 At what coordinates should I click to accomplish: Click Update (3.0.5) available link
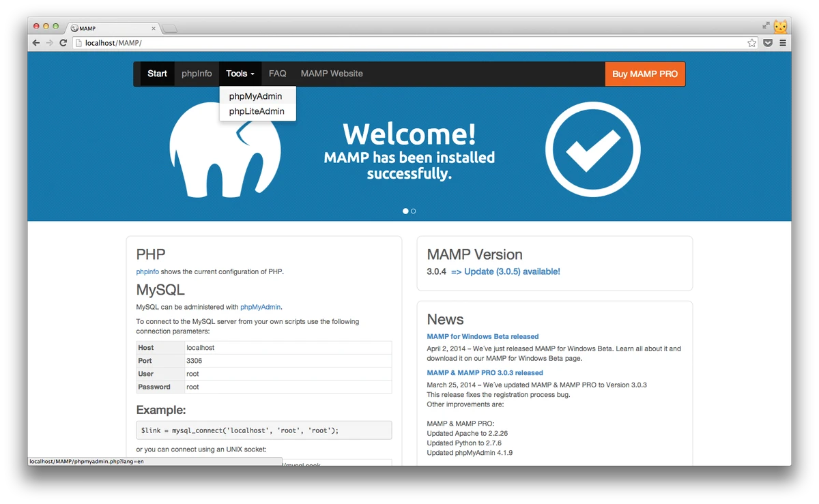[x=506, y=271]
